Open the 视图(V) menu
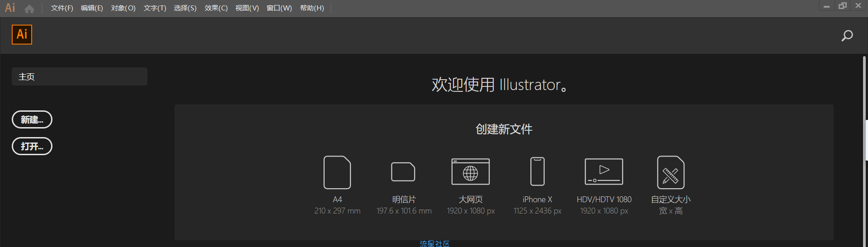This screenshot has width=868, height=247. point(247,8)
